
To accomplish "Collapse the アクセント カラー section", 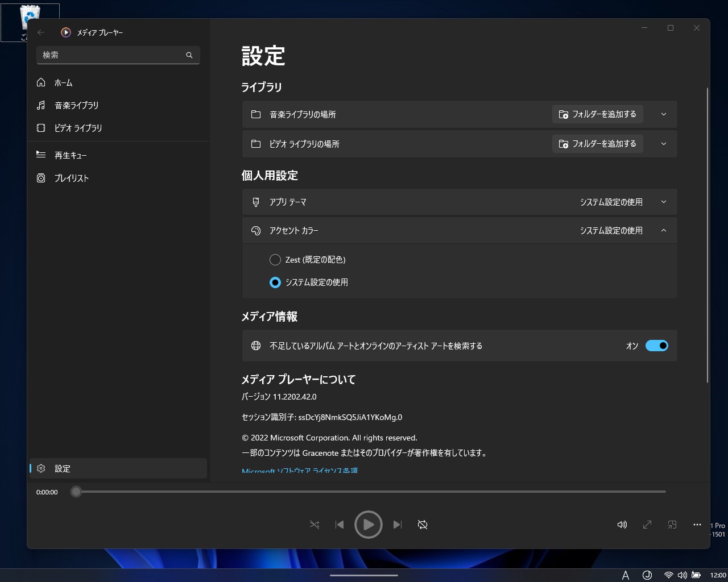I will pos(663,230).
